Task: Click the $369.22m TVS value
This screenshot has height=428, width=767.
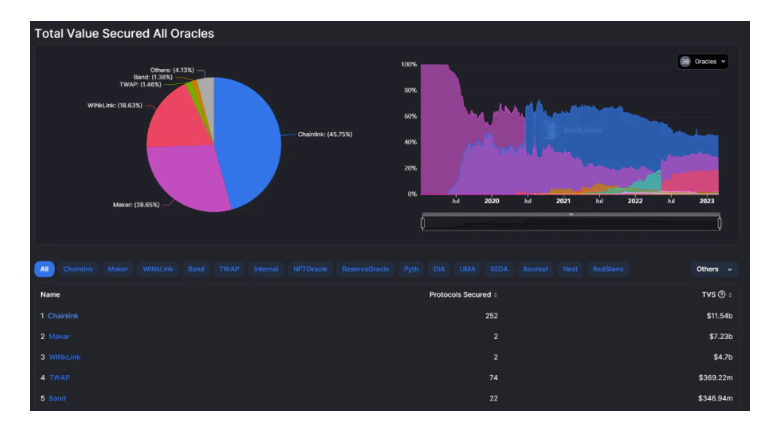Action: pos(716,378)
